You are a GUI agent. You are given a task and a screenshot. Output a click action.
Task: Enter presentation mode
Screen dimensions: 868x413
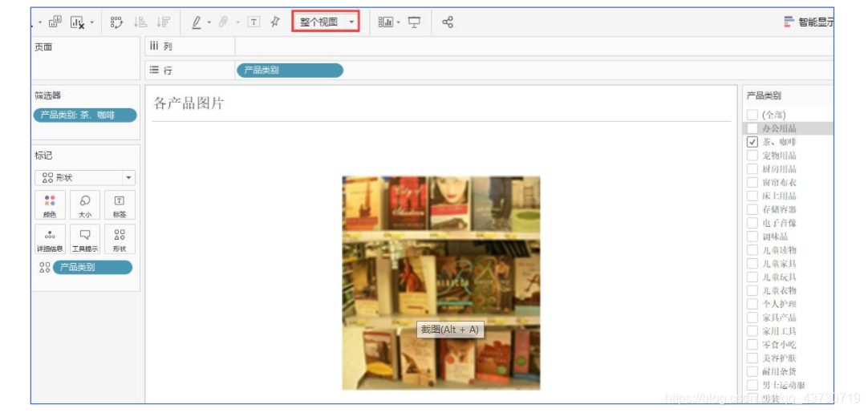414,22
